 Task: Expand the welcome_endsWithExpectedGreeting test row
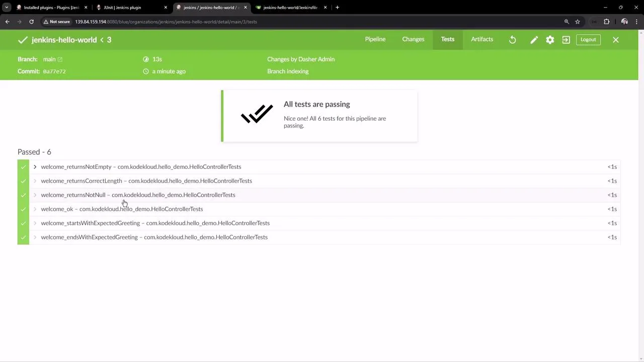coord(35,237)
